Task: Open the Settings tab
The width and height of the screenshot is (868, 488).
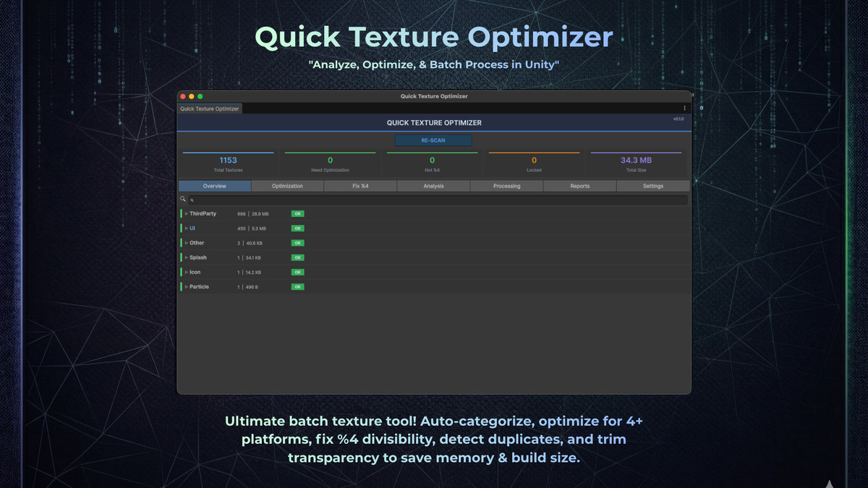Action: (x=653, y=186)
